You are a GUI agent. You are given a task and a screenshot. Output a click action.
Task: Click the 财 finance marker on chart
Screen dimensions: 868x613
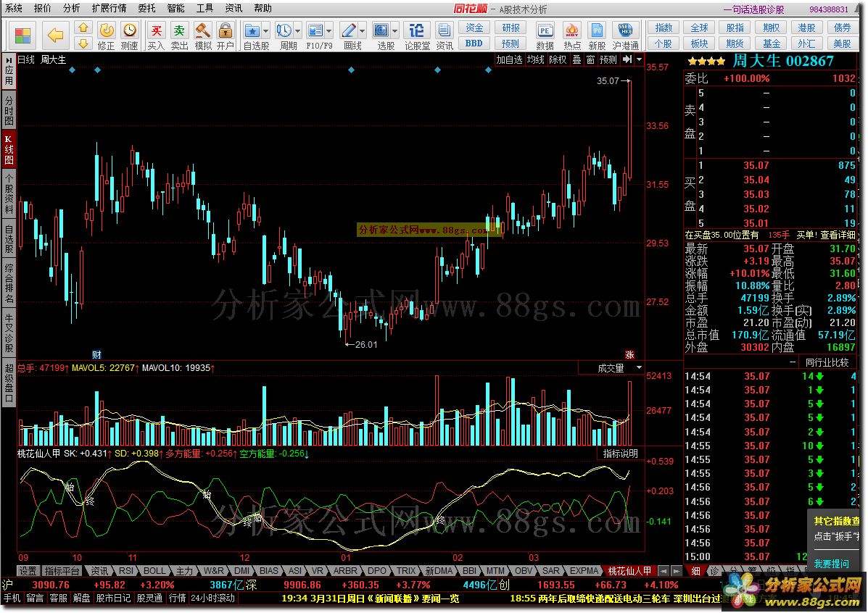(97, 354)
